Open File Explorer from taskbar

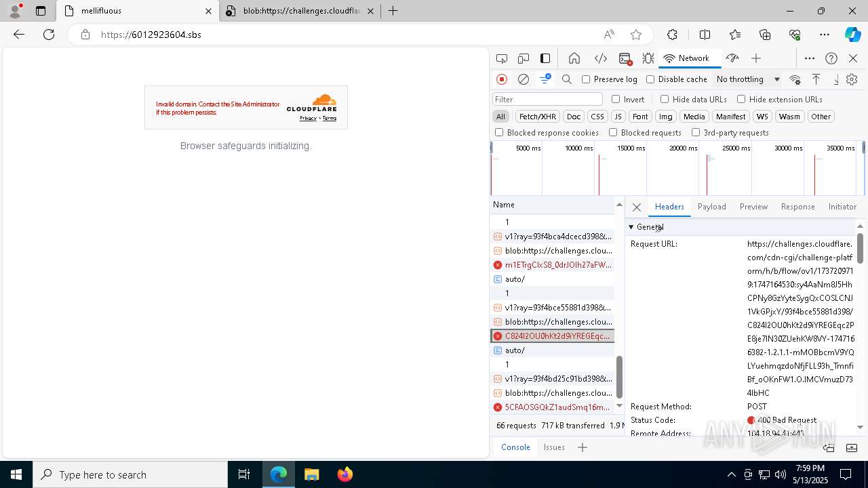311,474
